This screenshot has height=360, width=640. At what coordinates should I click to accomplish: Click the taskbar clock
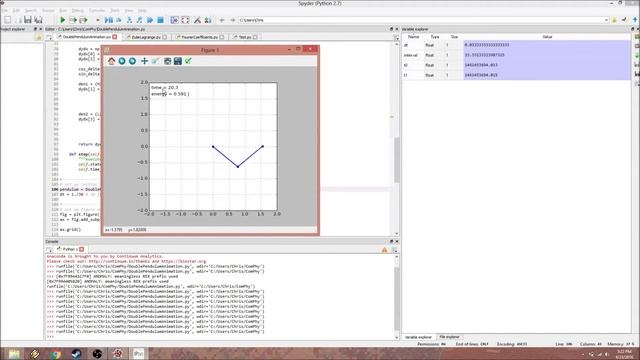[x=624, y=354]
